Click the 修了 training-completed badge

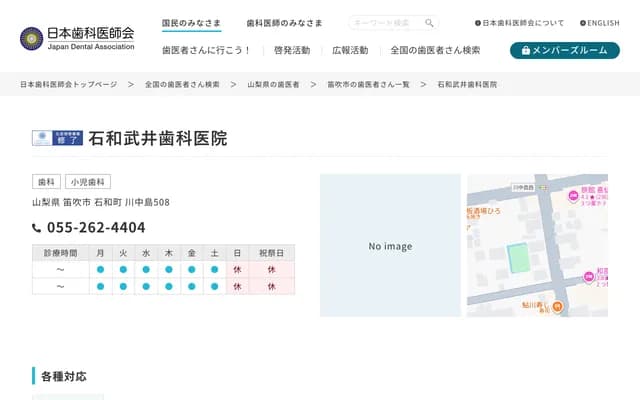[x=57, y=139]
